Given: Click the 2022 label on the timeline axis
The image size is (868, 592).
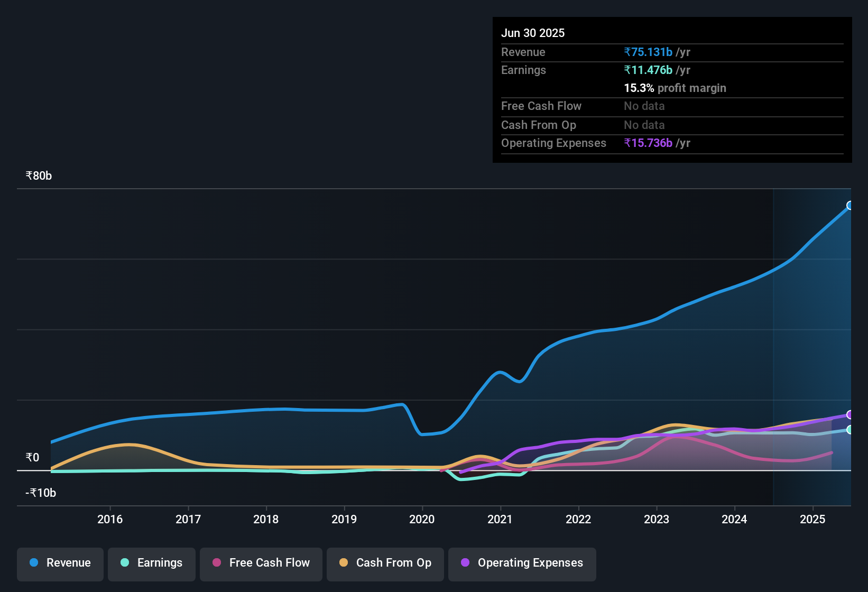Looking at the screenshot, I should (x=579, y=519).
